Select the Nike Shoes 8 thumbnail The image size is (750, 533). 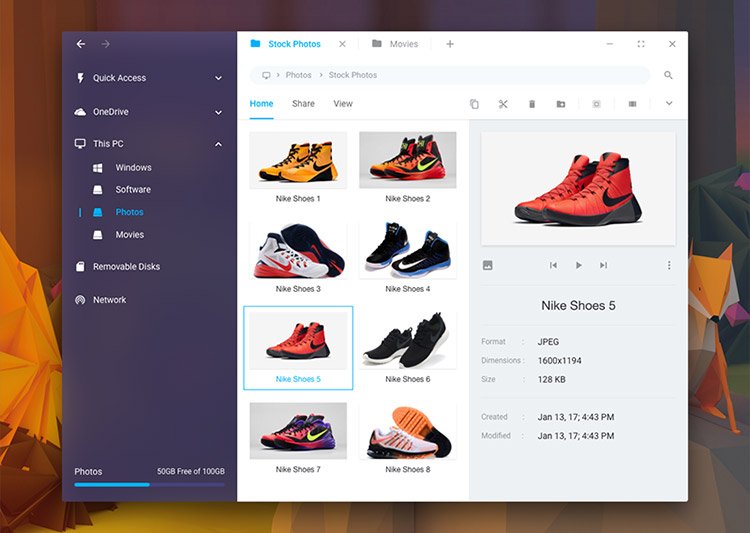pyautogui.click(x=408, y=431)
